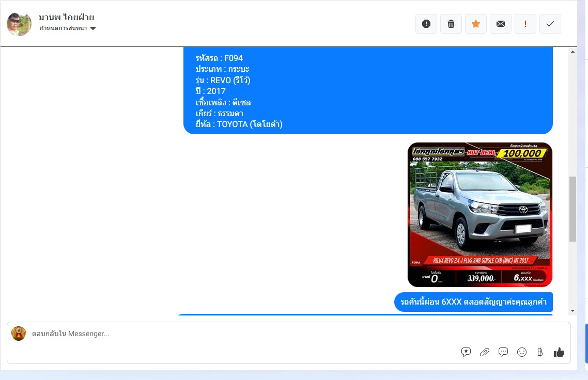This screenshot has height=380, width=588.
Task: Click message รถคันนี้ผ่อน 6XXX ตลอดสัญญา
Action: pyautogui.click(x=473, y=302)
